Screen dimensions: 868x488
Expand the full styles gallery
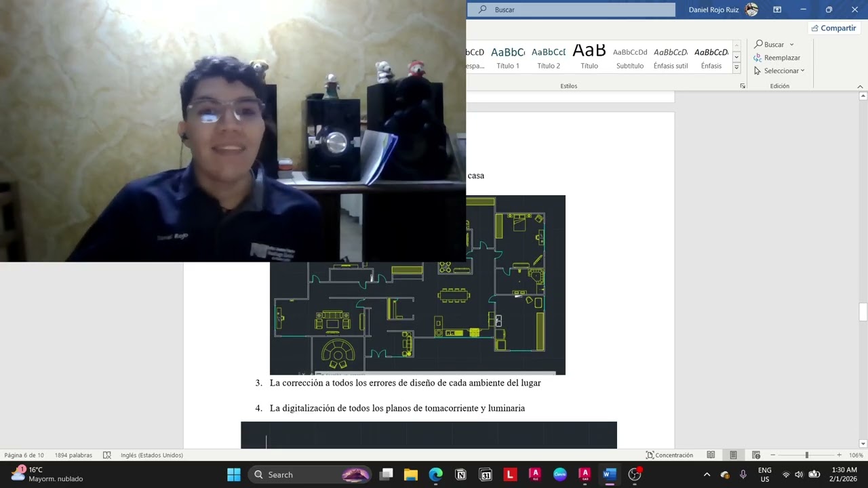pos(736,68)
